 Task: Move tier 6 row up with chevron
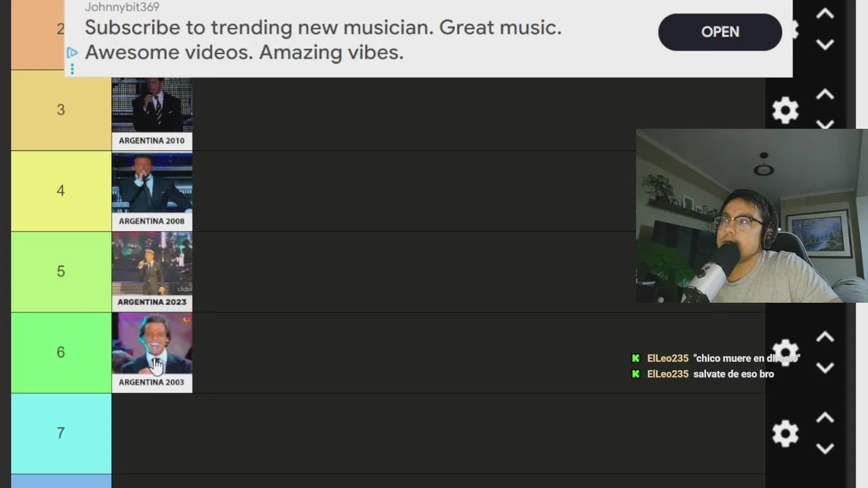(x=825, y=337)
